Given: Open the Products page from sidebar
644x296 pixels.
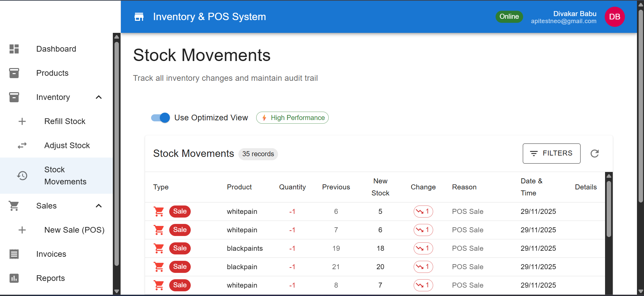Looking at the screenshot, I should 52,73.
